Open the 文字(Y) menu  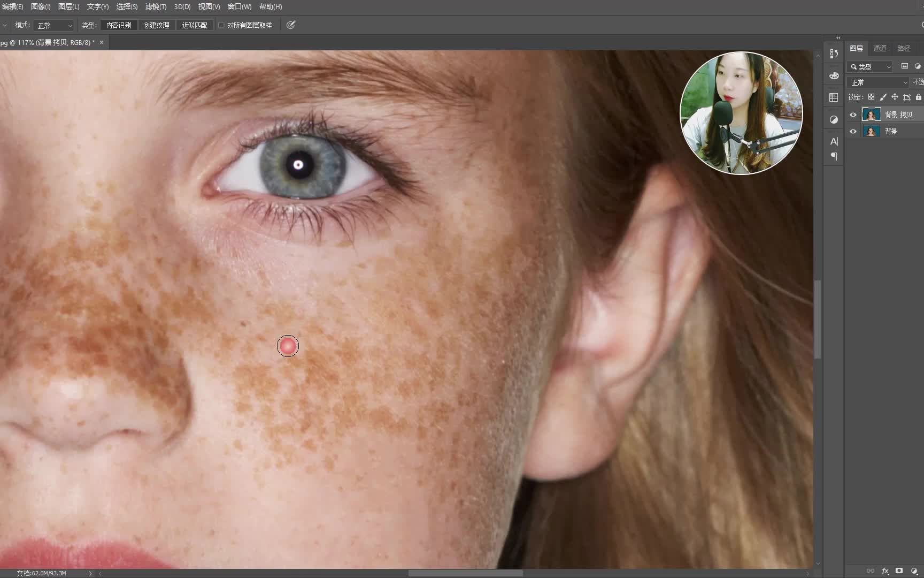click(98, 6)
